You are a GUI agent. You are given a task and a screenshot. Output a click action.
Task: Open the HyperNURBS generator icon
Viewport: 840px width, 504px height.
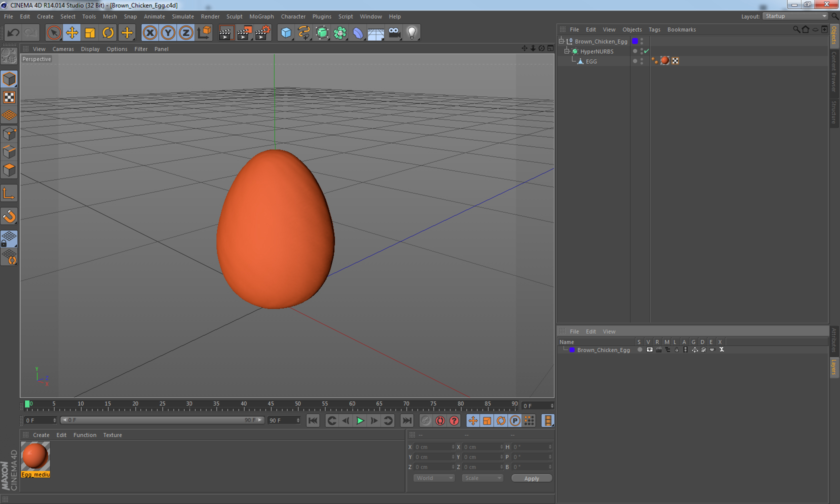322,33
